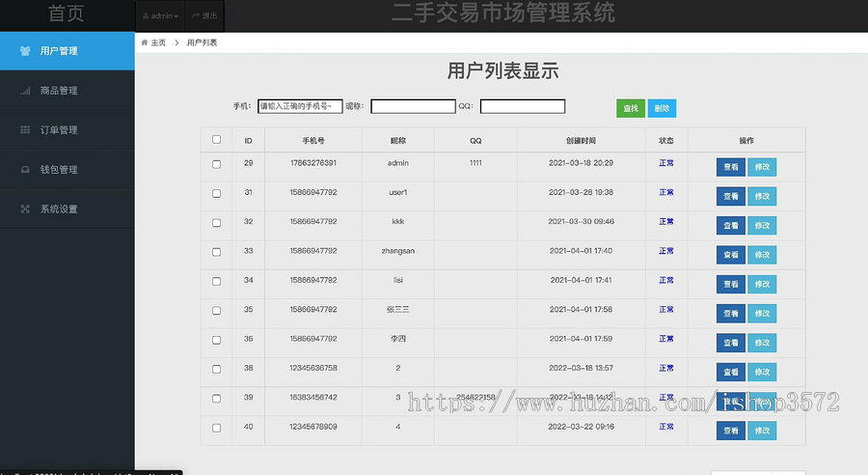Click the green 查找 search button
This screenshot has height=475, width=868.
[x=631, y=108]
